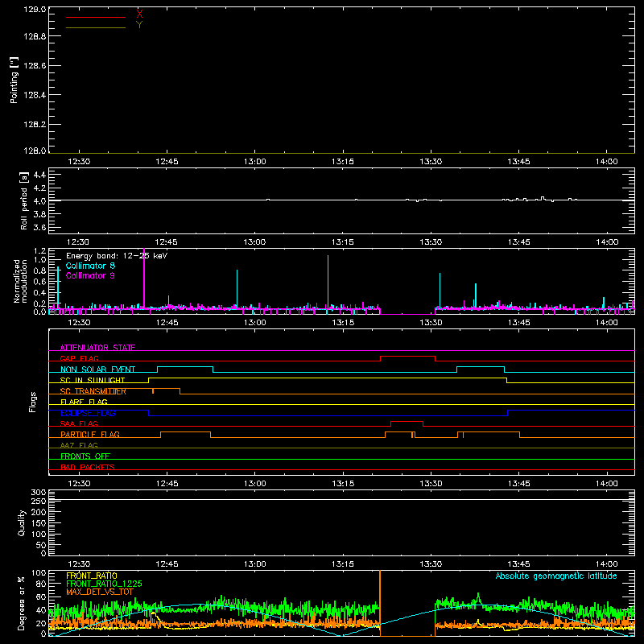Click the tall magenta Collimator 9 spike

click(x=144, y=281)
